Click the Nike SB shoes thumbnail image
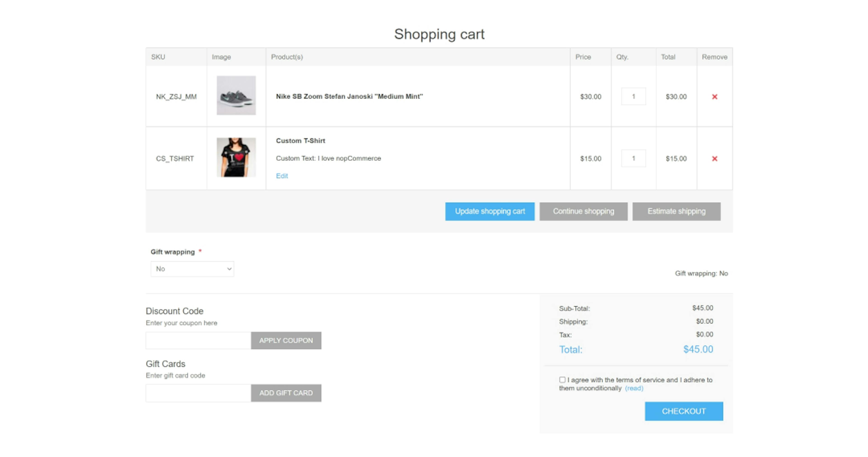868x457 pixels. (235, 96)
